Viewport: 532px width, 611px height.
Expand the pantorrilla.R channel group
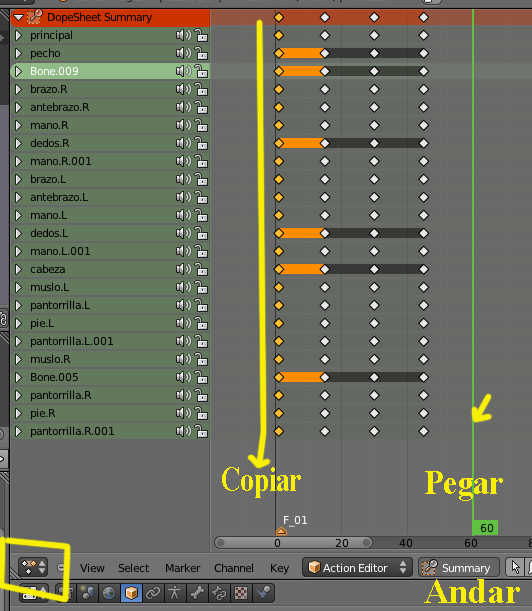(18, 395)
